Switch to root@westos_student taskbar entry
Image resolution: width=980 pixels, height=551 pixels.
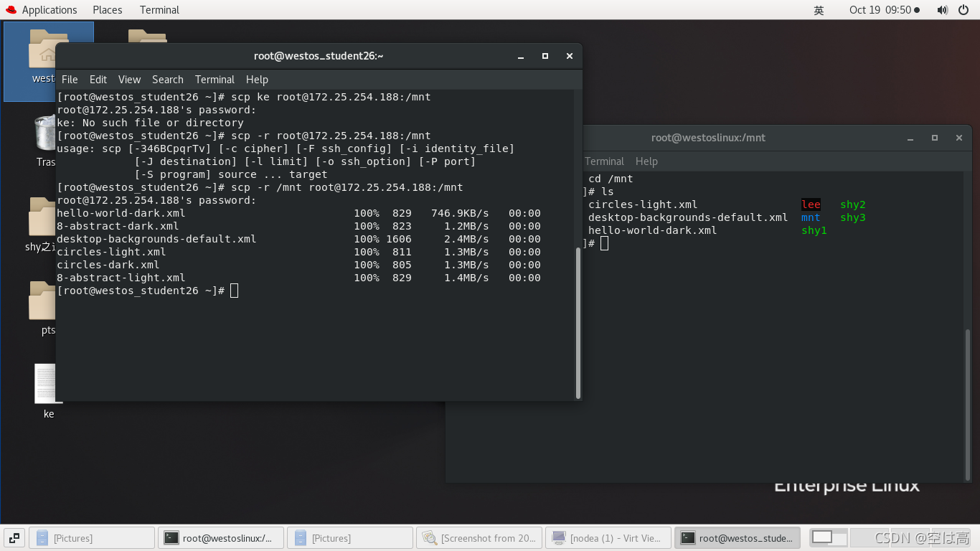[x=738, y=538]
